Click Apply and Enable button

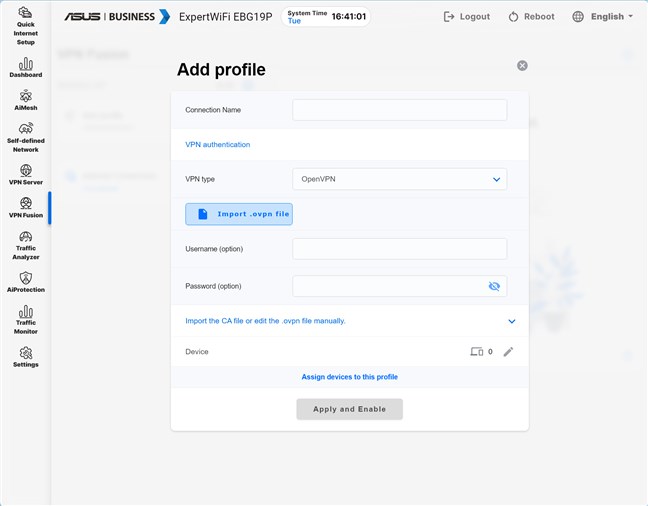coord(350,409)
